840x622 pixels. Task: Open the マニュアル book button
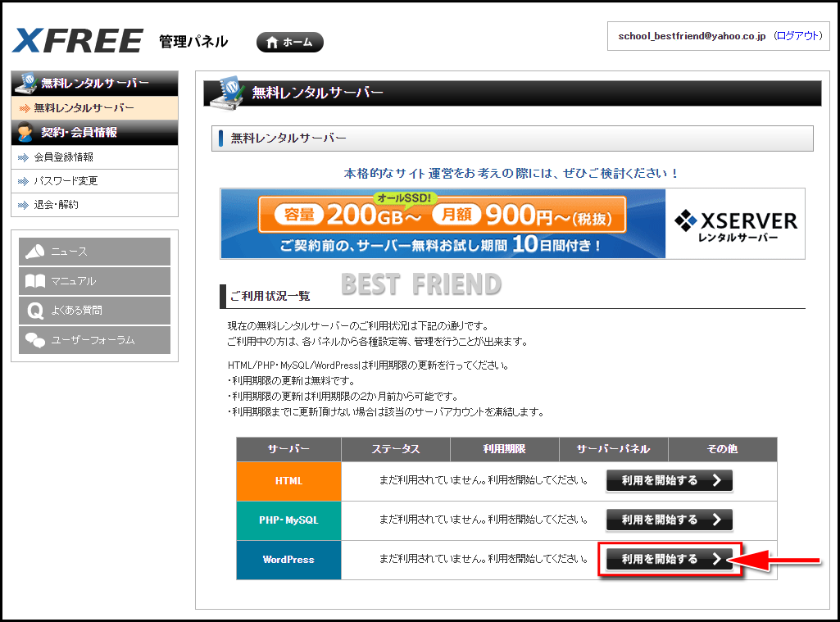(x=95, y=281)
